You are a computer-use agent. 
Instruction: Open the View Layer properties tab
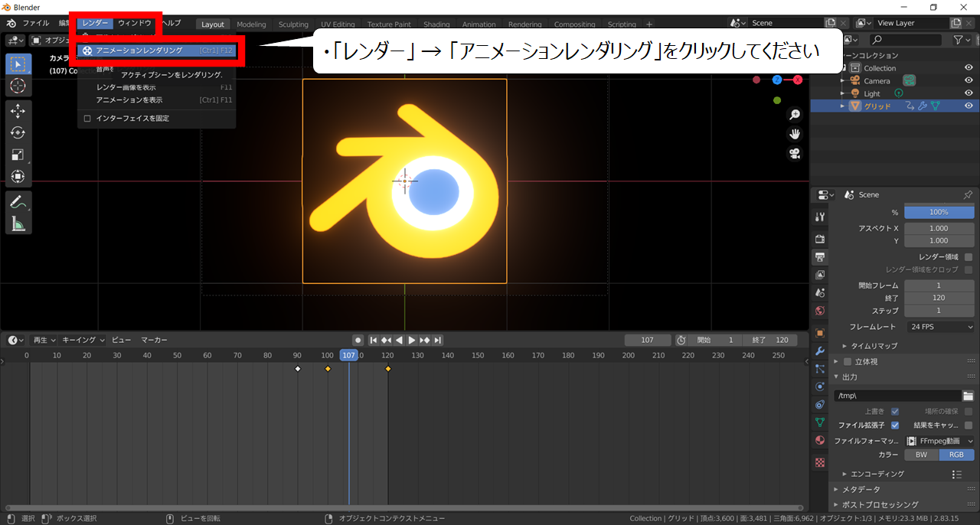820,275
